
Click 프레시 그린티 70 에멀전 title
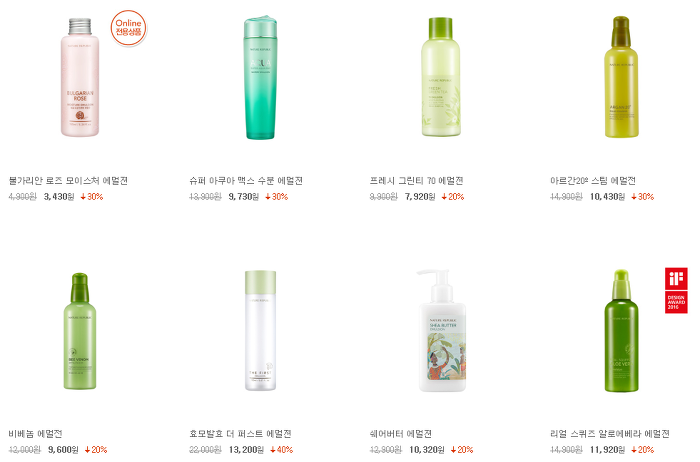pos(416,181)
